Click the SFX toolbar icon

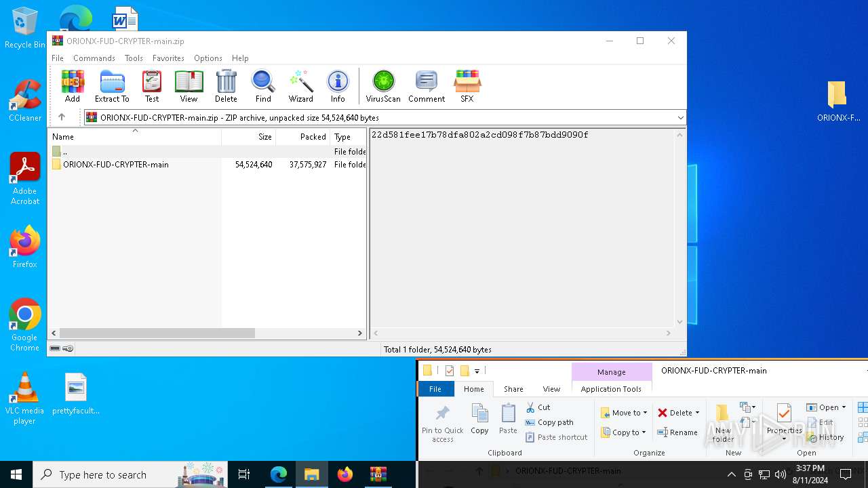click(467, 86)
